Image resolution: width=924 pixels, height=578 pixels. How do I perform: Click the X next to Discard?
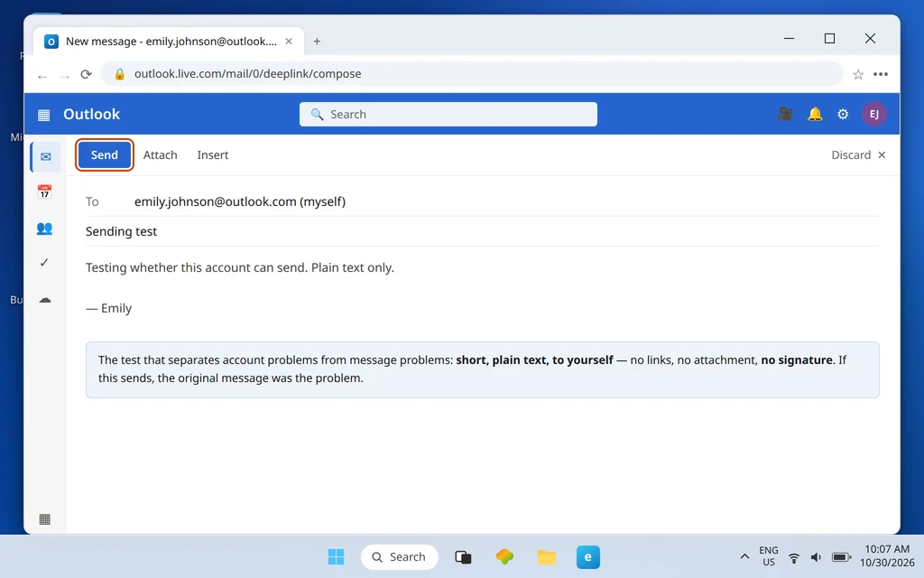coord(882,154)
